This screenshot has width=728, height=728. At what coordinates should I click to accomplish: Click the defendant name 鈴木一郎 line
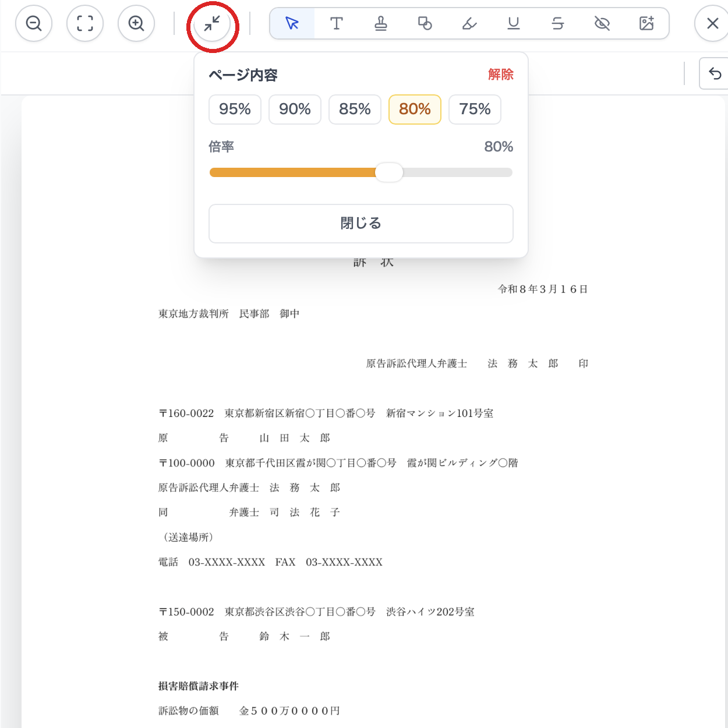tap(244, 637)
